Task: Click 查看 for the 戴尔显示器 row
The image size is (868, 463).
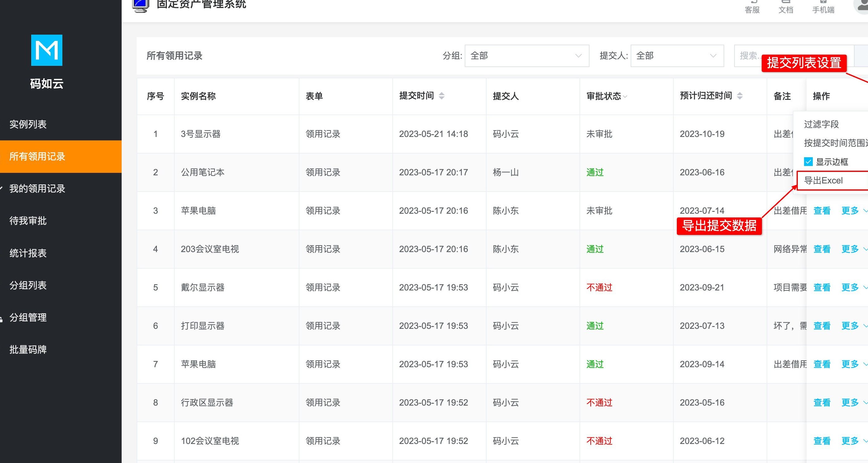Action: [x=822, y=287]
